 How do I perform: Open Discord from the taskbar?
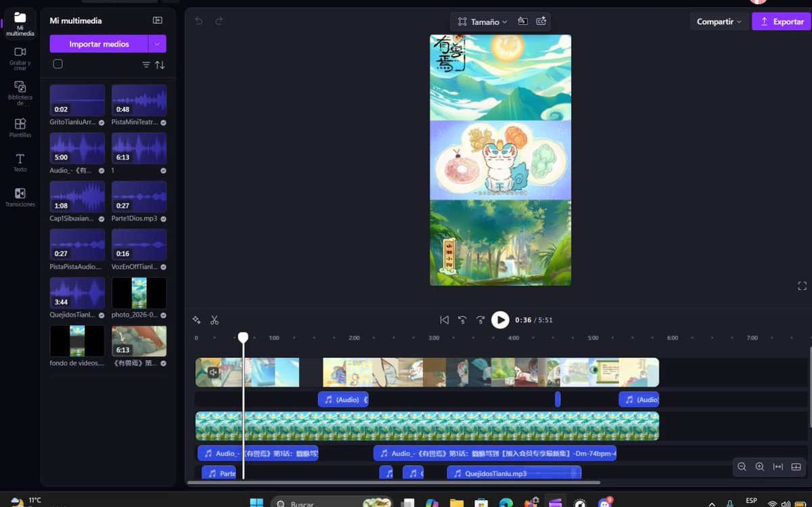604,503
